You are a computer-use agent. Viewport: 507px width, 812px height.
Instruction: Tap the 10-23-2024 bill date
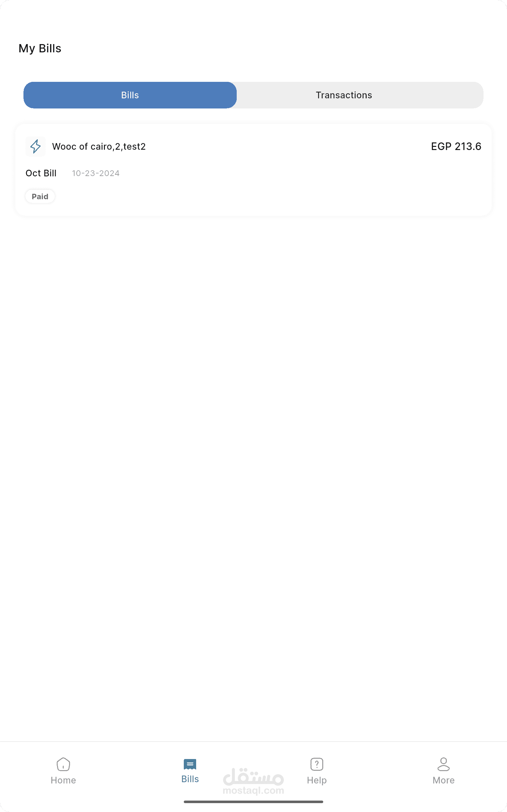click(x=96, y=173)
